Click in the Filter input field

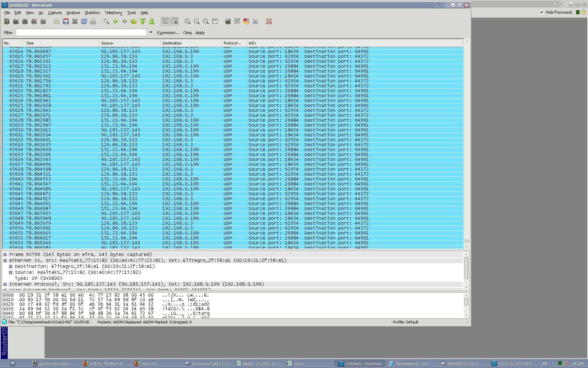[81, 33]
